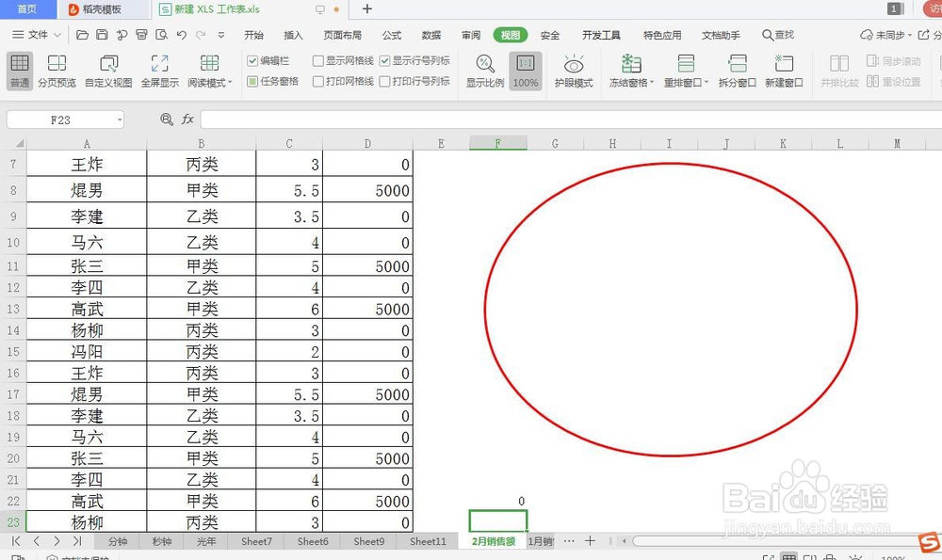Open the Name Box dropdown arrow
Screen dimensions: 942x560
click(120, 120)
